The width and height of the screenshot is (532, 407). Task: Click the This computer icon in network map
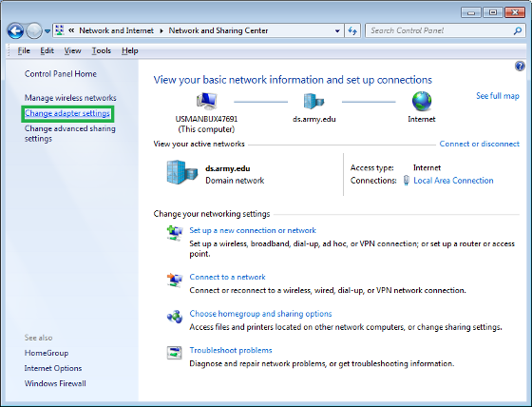click(206, 101)
